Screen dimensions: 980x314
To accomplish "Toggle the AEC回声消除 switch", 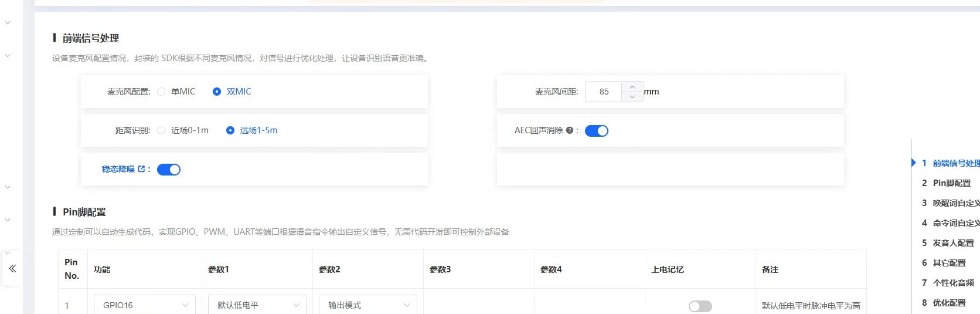I will click(597, 131).
